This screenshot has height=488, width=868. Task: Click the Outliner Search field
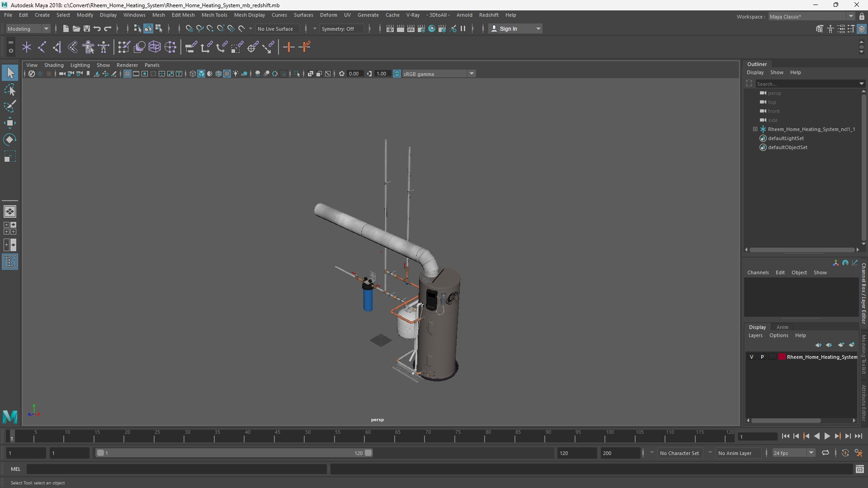807,84
